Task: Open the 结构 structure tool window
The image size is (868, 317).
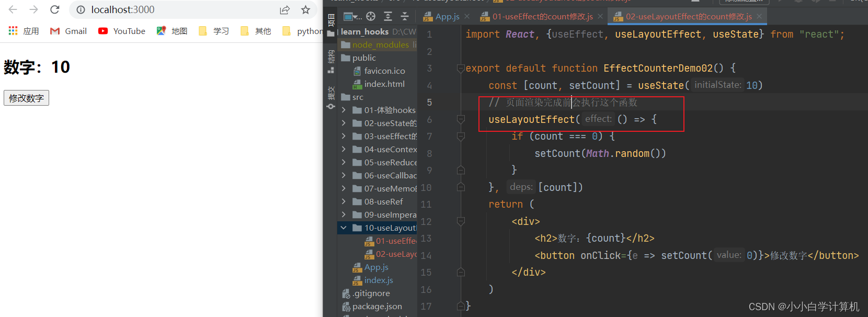Action: 330,61
